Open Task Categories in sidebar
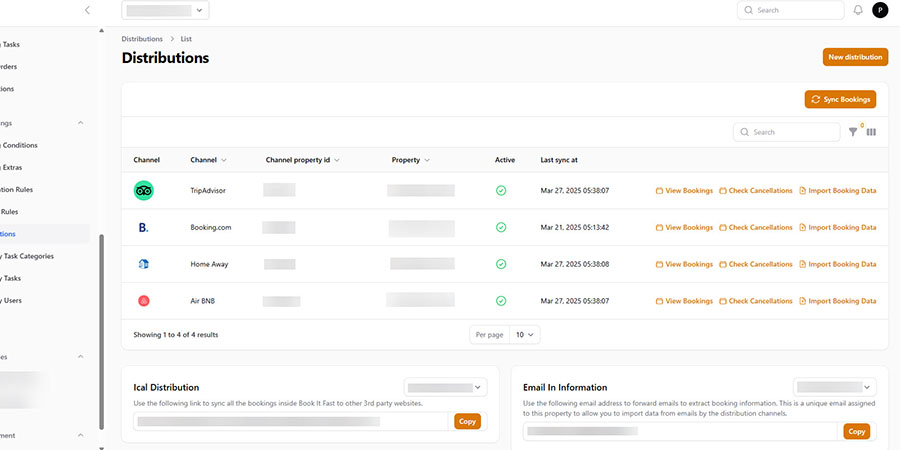The height and width of the screenshot is (450, 900). tap(28, 256)
